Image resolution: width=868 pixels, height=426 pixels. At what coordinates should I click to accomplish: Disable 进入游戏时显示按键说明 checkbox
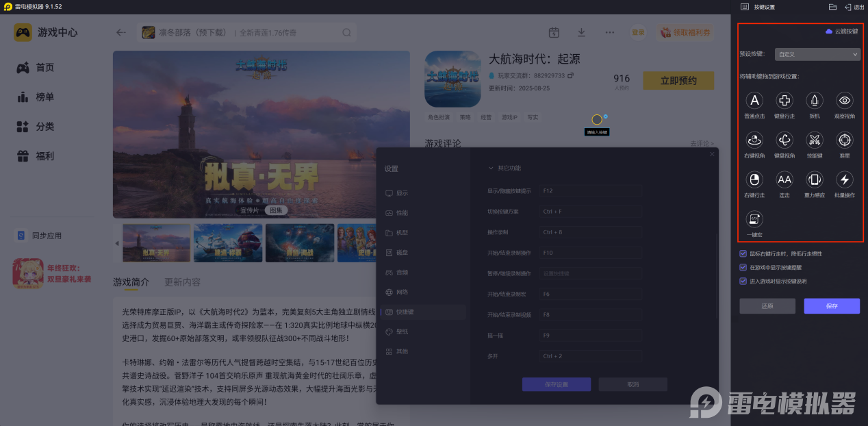point(743,281)
